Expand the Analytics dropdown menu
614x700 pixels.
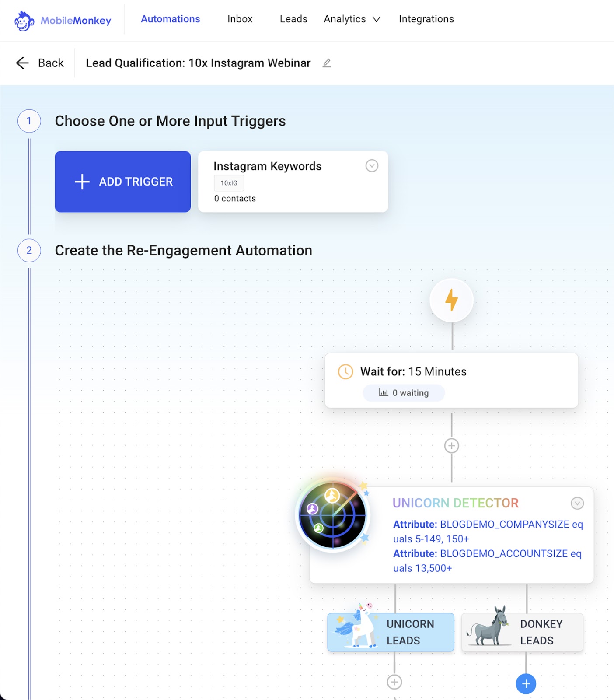coord(352,19)
